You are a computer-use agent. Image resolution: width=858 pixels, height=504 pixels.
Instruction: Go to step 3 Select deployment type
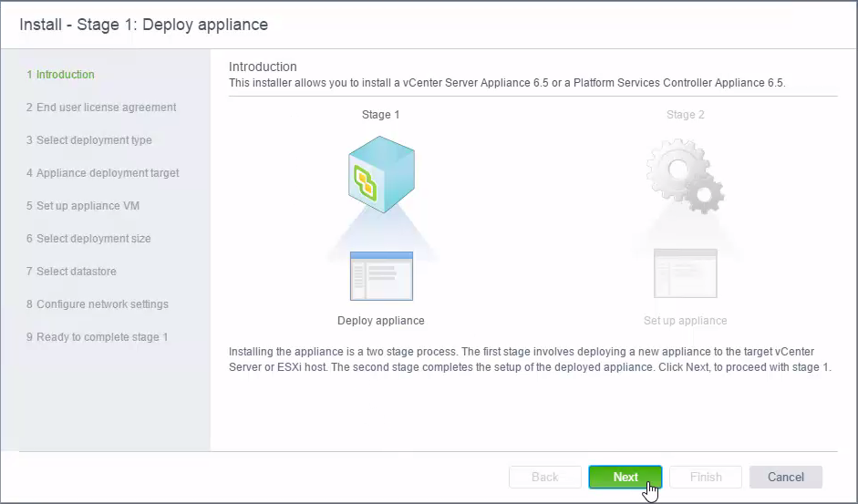click(89, 140)
